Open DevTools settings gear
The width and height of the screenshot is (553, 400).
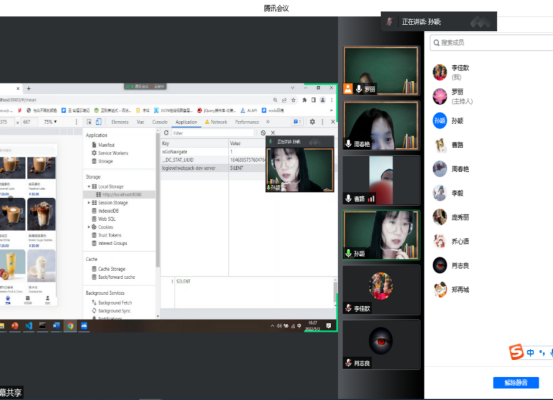pyautogui.click(x=312, y=122)
